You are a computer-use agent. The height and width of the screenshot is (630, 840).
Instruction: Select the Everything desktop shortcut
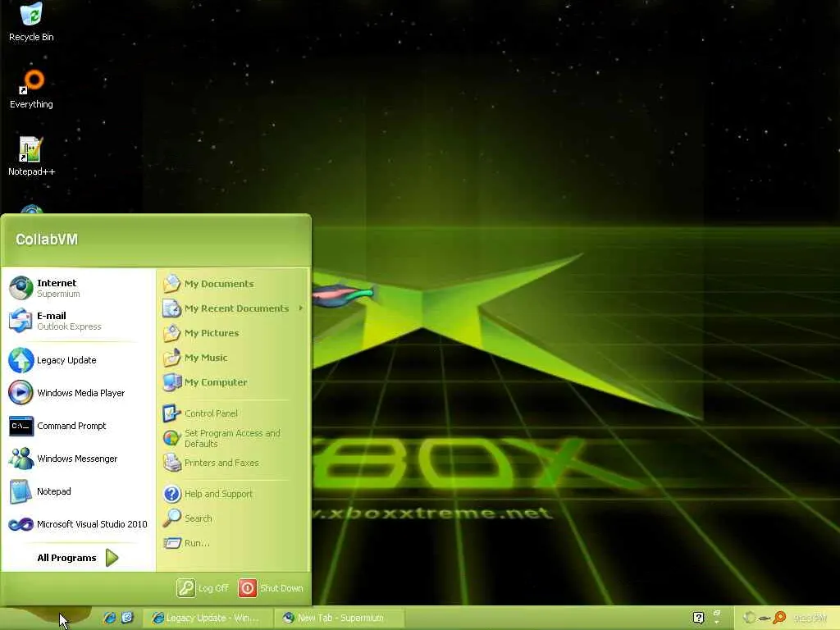coord(31,89)
